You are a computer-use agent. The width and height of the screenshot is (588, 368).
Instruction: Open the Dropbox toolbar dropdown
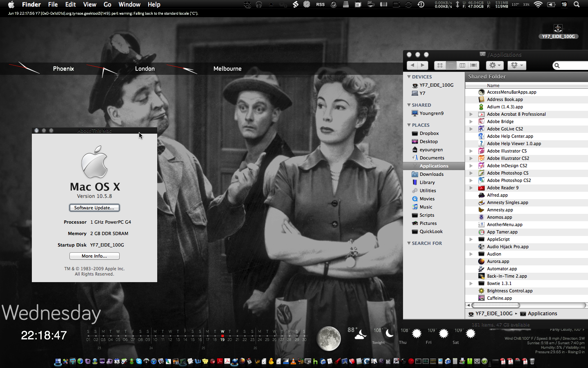[x=517, y=65]
